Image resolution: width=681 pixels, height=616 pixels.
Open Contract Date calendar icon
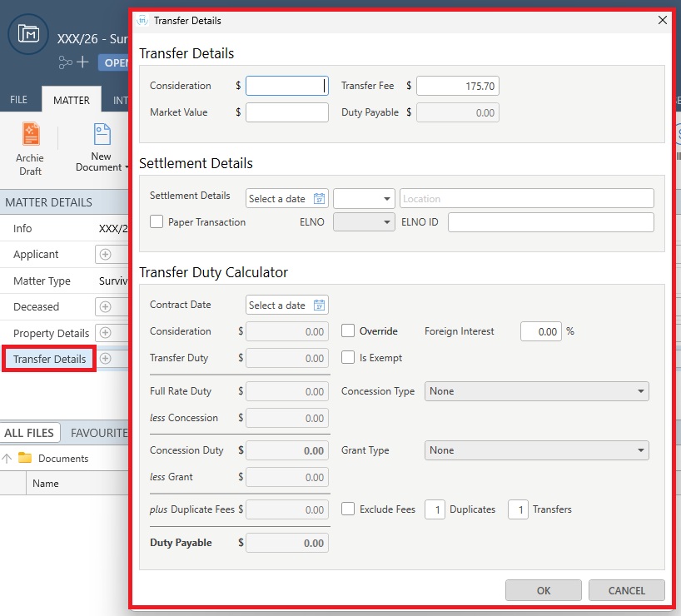click(x=320, y=306)
